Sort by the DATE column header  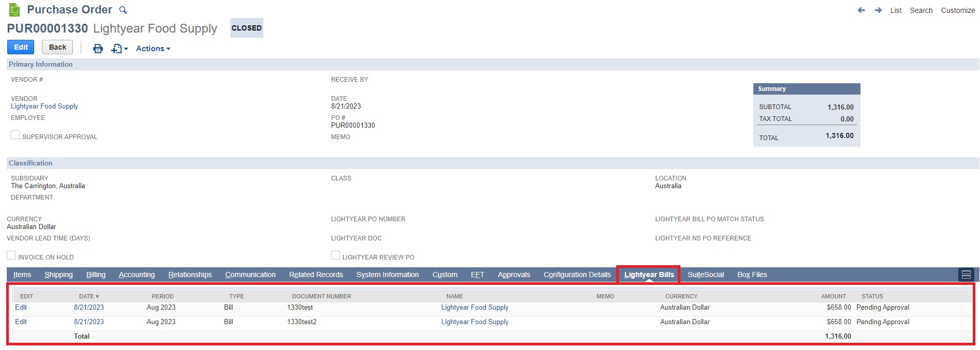88,296
